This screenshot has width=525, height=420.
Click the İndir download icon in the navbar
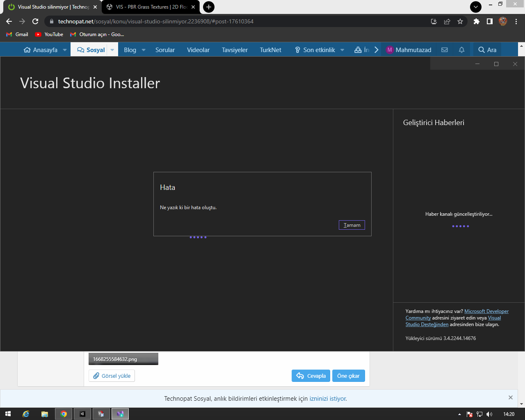coord(358,50)
